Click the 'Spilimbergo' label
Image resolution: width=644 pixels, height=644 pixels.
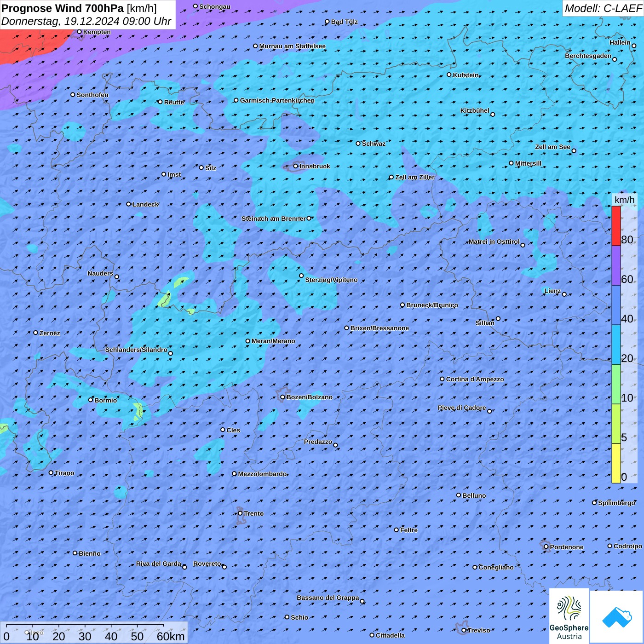pos(617,503)
